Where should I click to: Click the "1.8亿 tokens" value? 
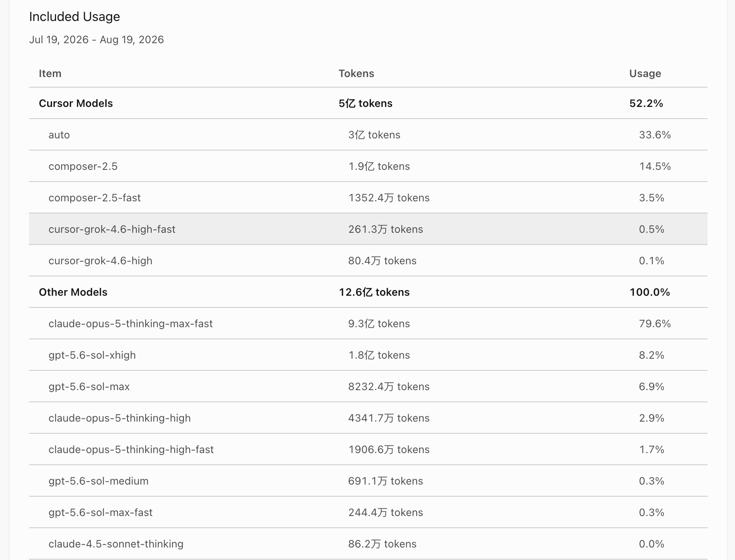379,355
